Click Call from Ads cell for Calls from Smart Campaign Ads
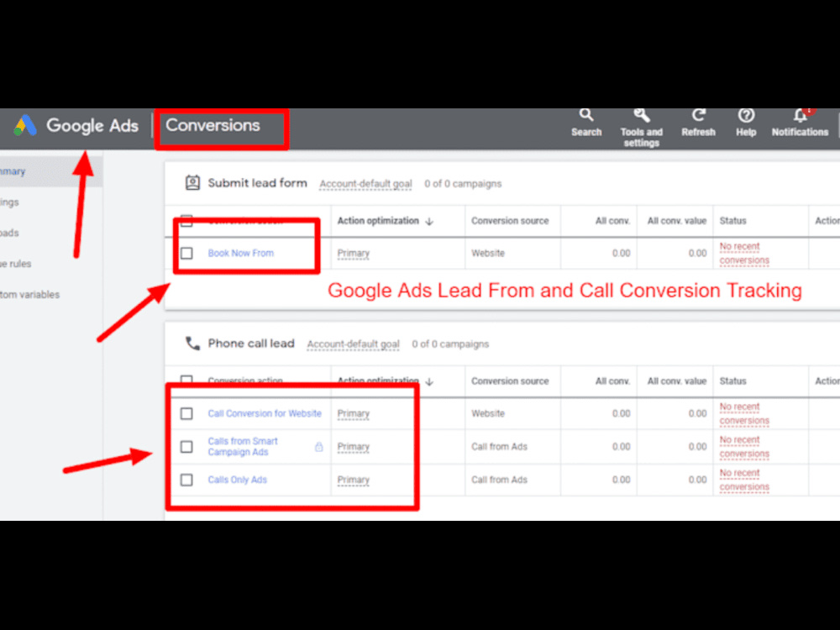This screenshot has height=630, width=840. coord(499,446)
